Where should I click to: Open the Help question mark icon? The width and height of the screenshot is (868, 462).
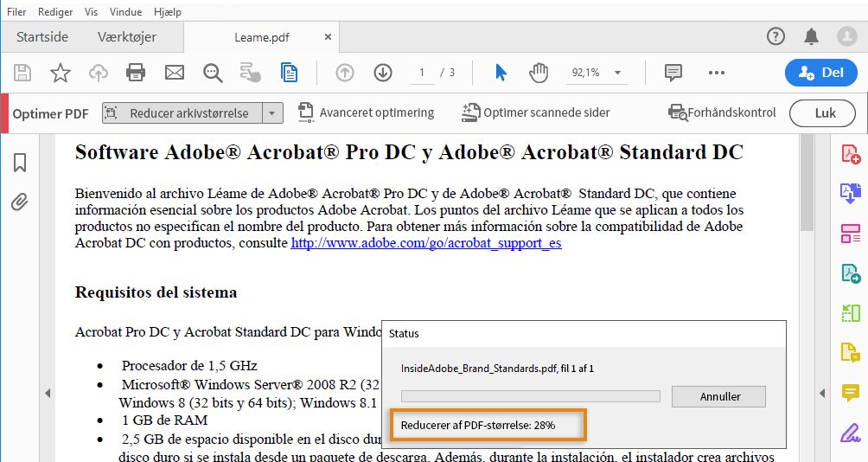[775, 36]
